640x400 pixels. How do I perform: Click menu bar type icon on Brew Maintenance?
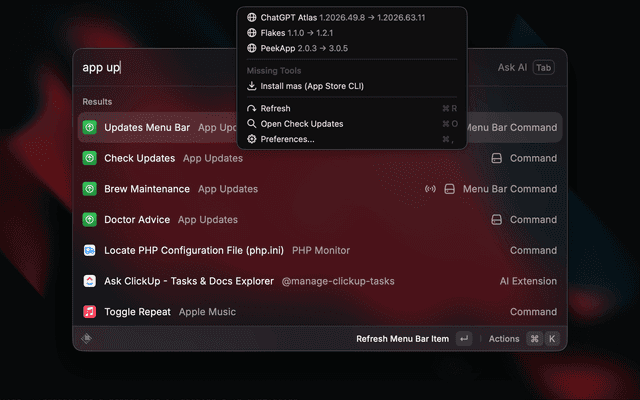pos(449,189)
